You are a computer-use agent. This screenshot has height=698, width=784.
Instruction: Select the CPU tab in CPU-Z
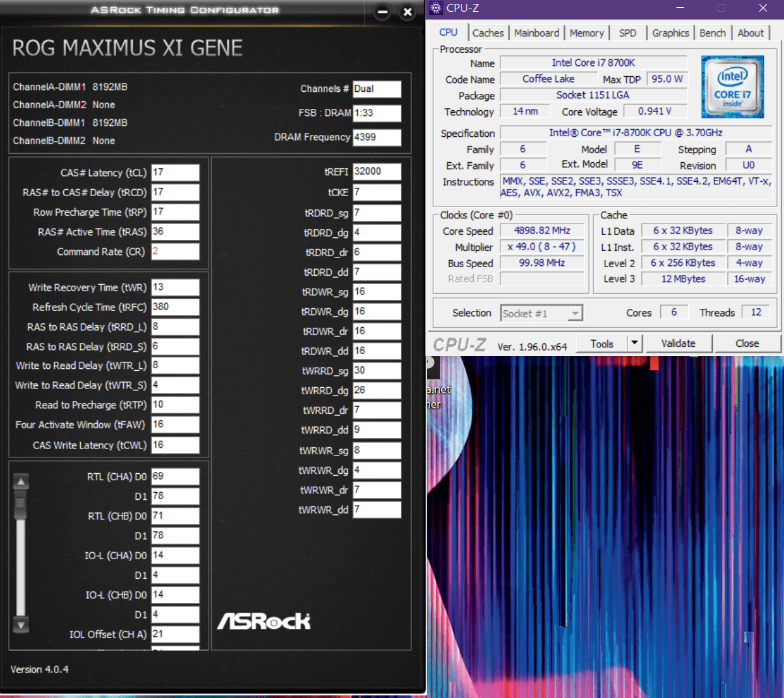click(448, 33)
